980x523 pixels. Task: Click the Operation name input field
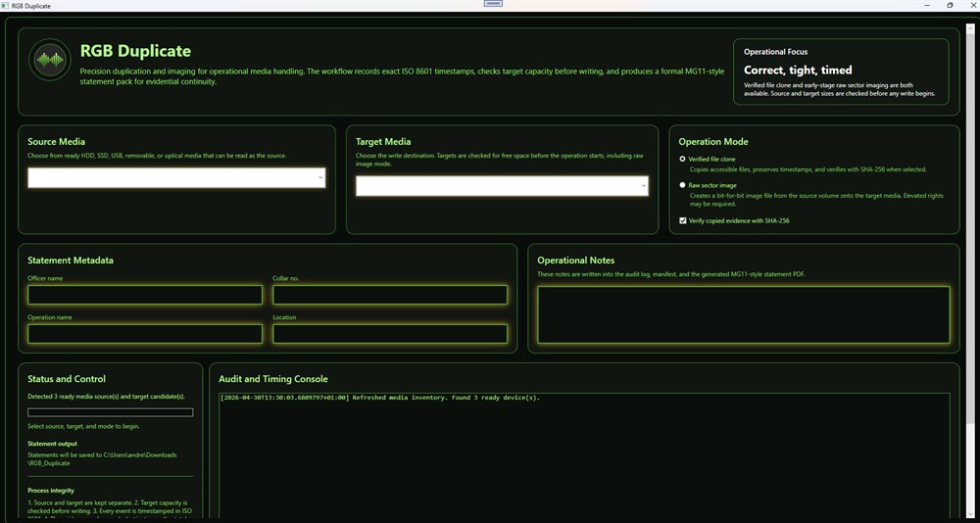145,334
